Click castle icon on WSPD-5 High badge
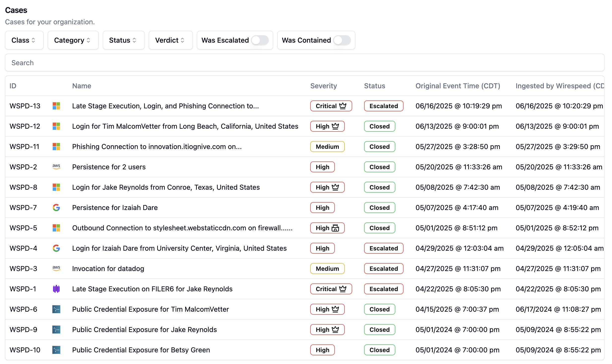This screenshot has height=364, width=612. 335,228
